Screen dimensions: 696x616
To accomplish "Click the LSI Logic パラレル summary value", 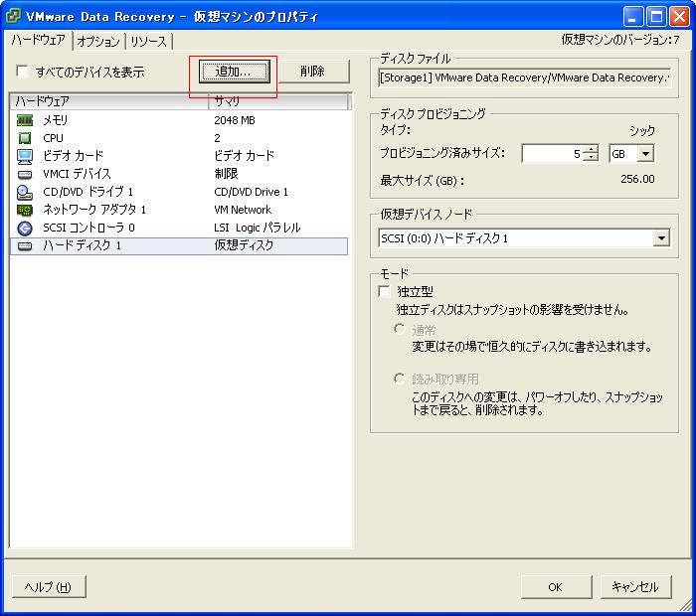I will [x=258, y=228].
